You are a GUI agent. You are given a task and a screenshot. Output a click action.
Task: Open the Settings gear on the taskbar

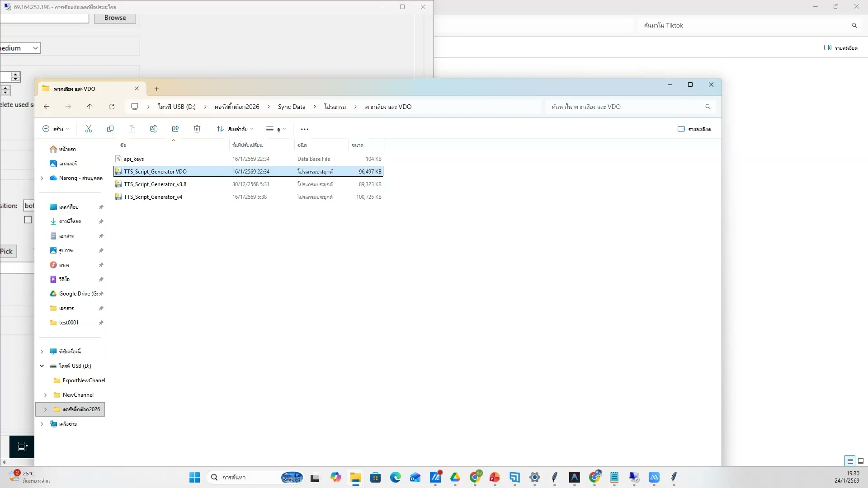pyautogui.click(x=534, y=478)
